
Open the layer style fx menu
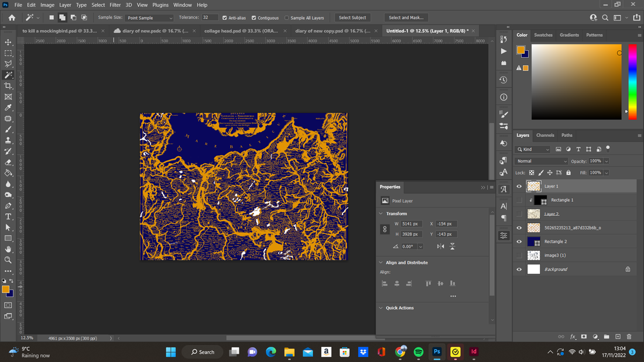click(x=573, y=336)
